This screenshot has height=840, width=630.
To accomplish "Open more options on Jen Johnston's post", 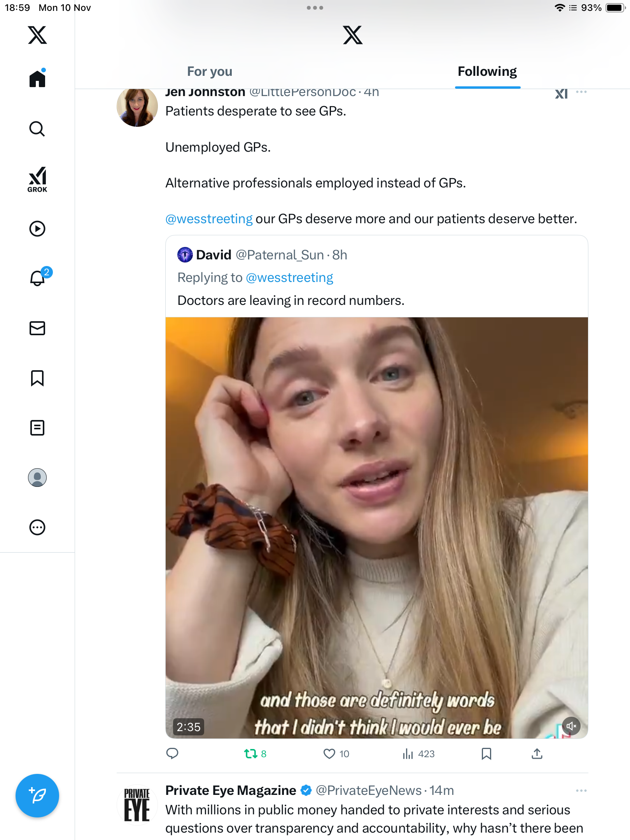I will (x=581, y=93).
